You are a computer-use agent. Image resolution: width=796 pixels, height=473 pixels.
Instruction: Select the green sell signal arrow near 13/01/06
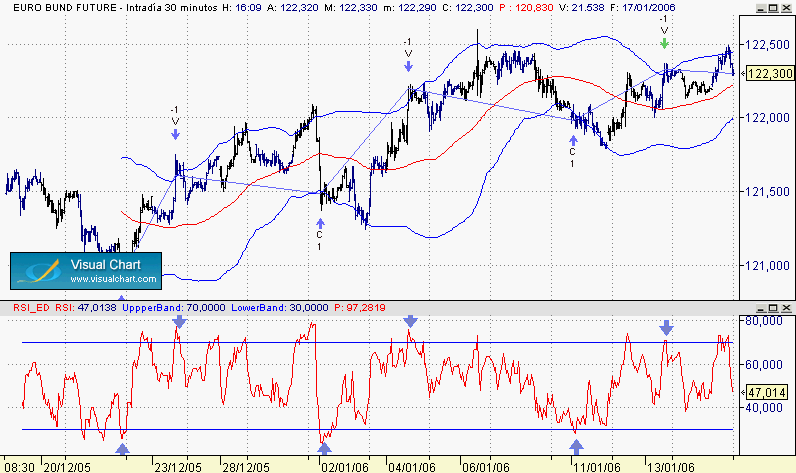664,43
